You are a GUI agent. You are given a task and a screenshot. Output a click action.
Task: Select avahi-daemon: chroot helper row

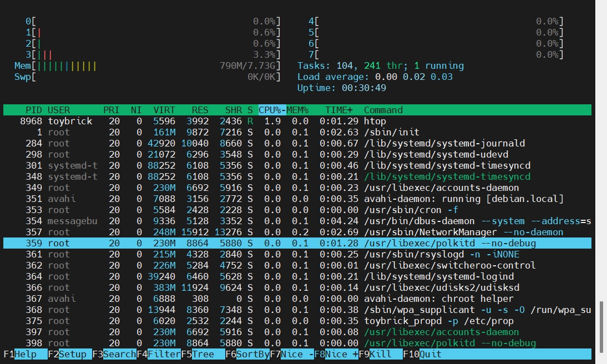coord(297,299)
